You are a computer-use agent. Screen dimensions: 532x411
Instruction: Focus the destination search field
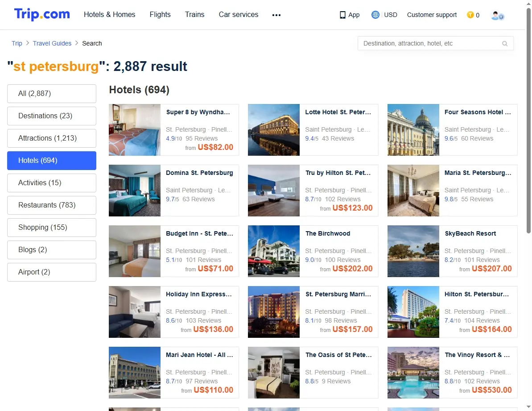tap(436, 43)
